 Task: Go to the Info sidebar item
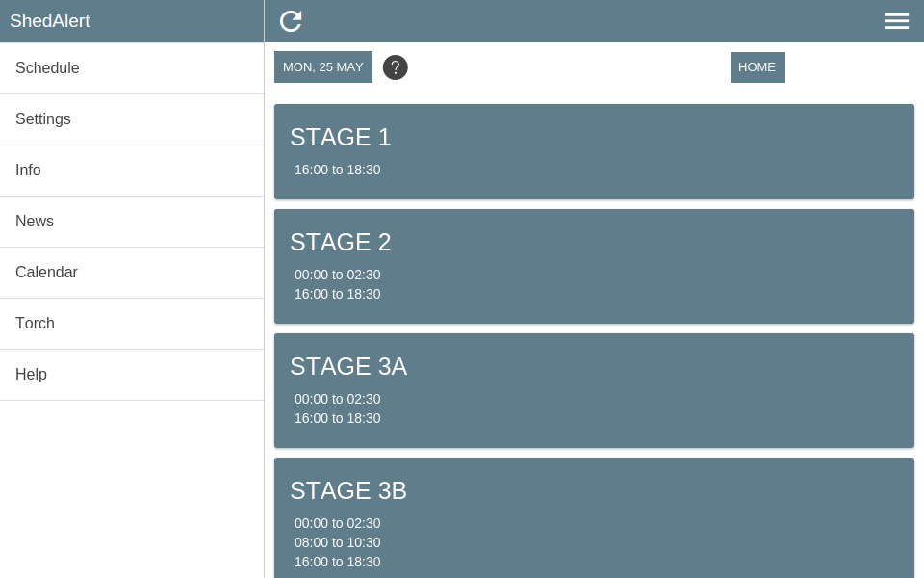[132, 171]
